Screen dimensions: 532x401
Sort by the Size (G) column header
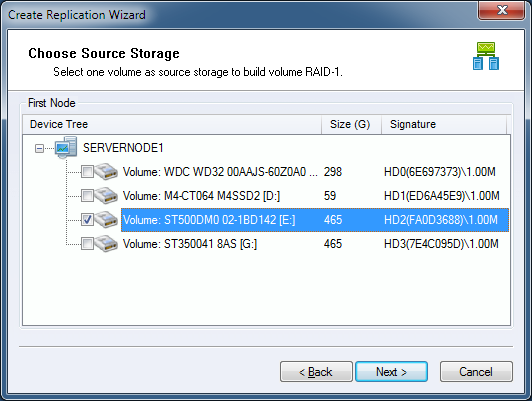click(351, 125)
